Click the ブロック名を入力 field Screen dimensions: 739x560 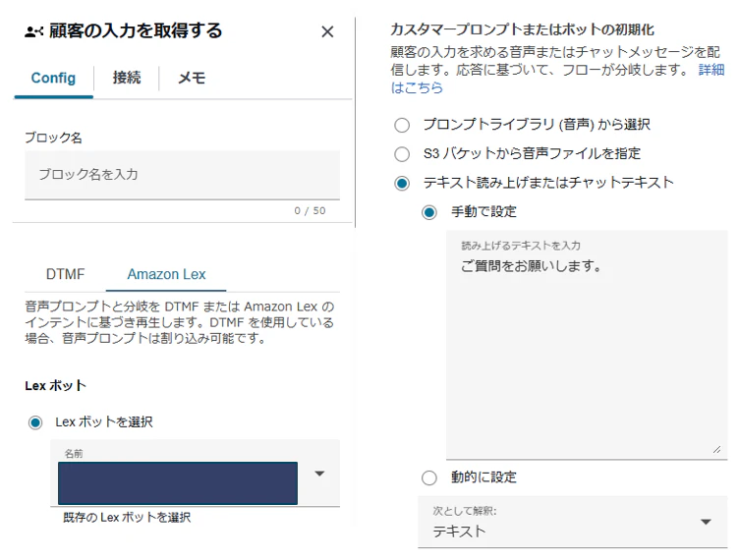tap(183, 175)
